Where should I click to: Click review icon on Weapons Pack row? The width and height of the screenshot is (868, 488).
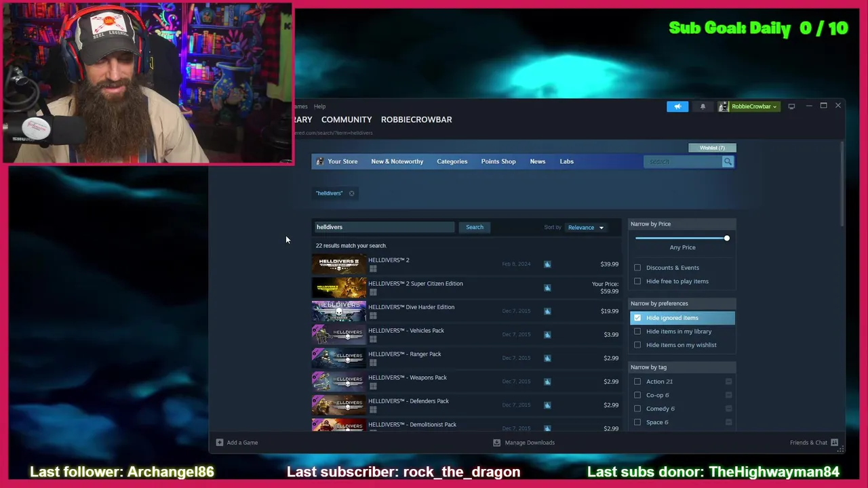pyautogui.click(x=547, y=382)
